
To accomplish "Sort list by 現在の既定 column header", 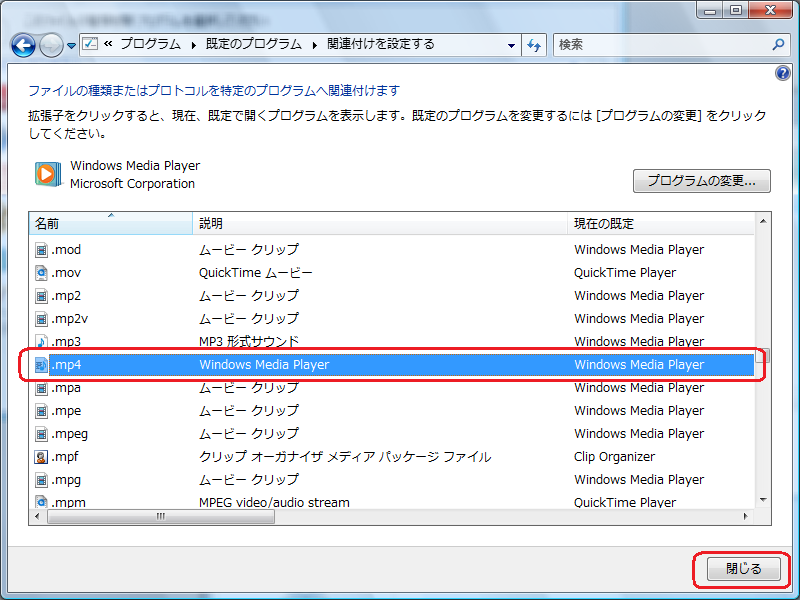I will [660, 223].
